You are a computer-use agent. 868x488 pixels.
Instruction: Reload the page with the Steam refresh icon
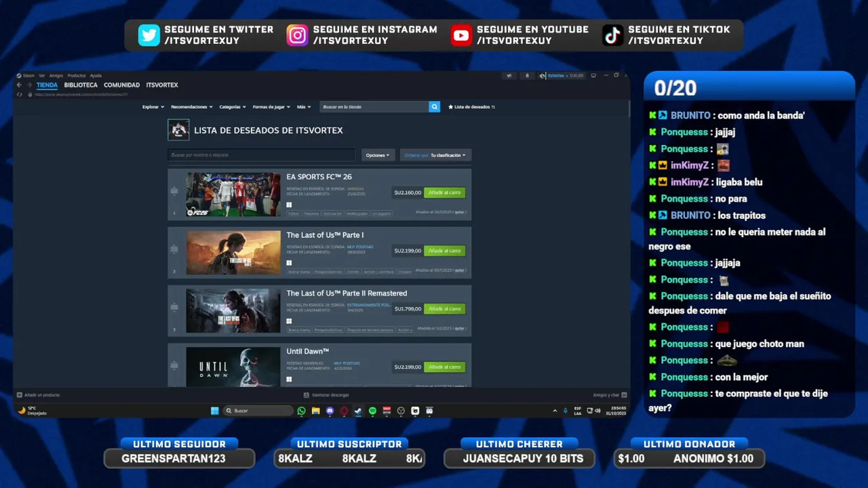click(20, 94)
